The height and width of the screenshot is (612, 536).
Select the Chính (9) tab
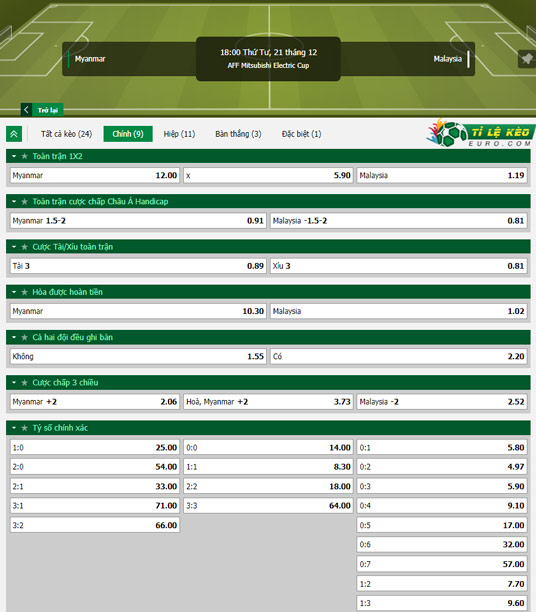(x=128, y=134)
